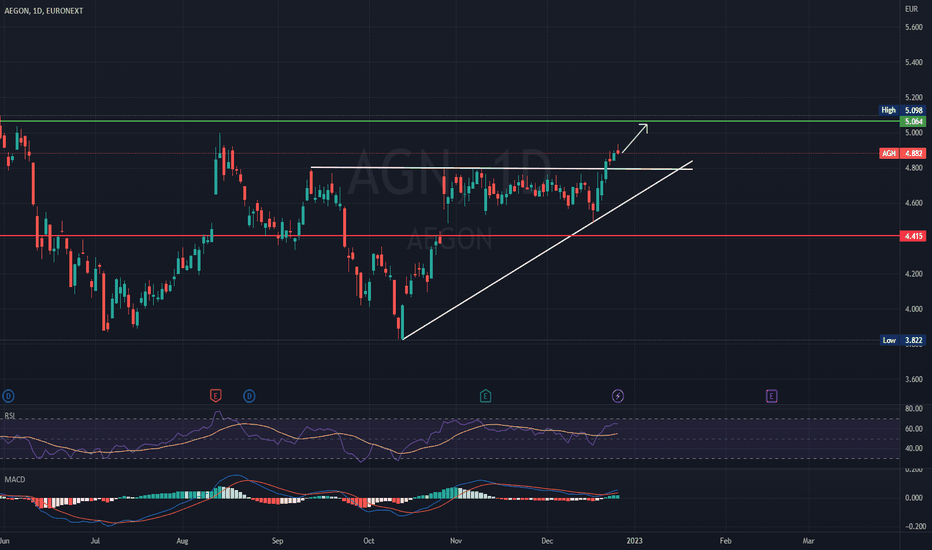This screenshot has height=550, width=932.
Task: Select the MACD indicator label
Action: [x=15, y=479]
